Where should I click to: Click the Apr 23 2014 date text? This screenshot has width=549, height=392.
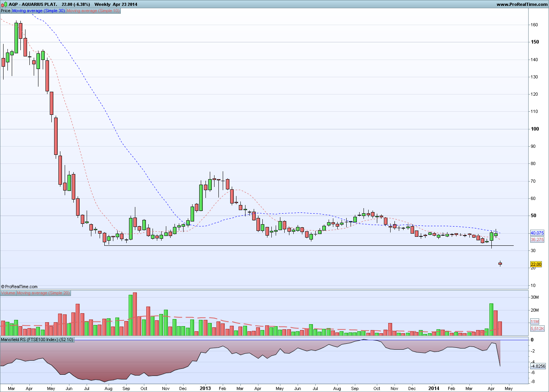(125, 4)
